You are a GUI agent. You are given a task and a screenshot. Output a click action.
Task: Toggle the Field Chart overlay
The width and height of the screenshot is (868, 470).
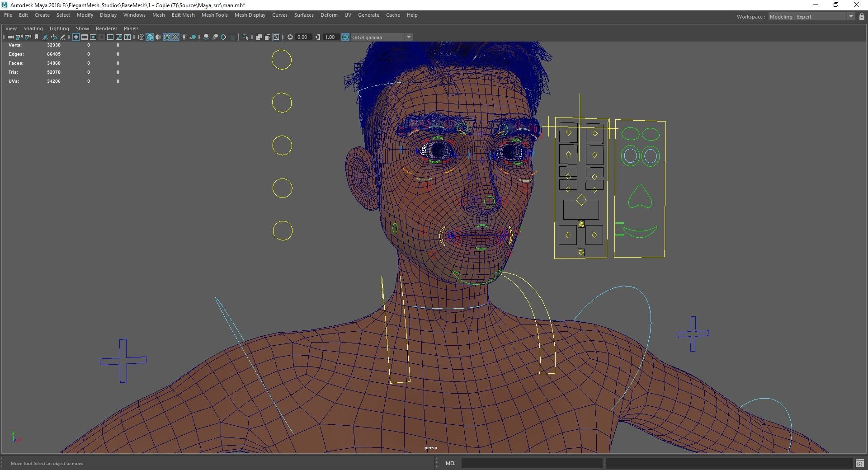[x=110, y=37]
